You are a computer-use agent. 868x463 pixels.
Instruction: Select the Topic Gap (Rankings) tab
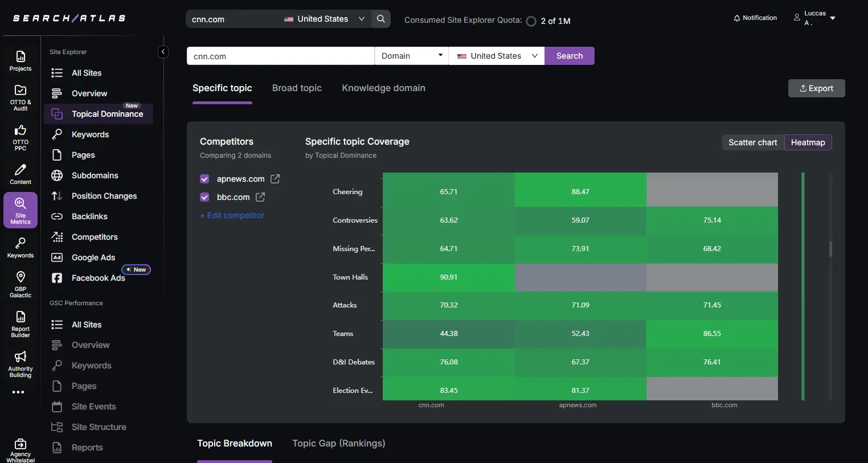pos(338,444)
